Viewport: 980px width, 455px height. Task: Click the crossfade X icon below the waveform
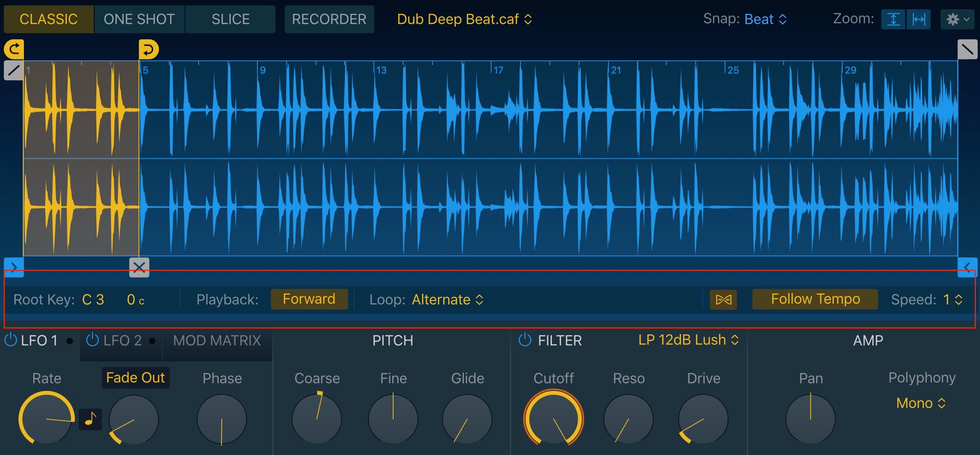[139, 267]
